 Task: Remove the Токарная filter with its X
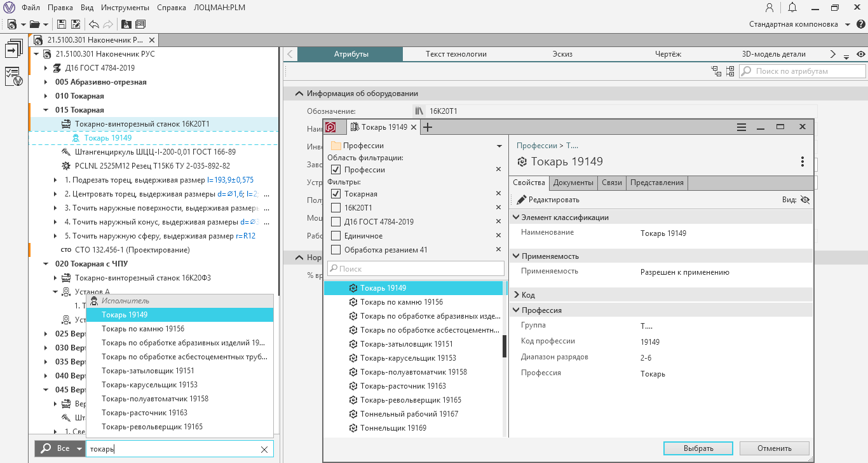click(499, 194)
